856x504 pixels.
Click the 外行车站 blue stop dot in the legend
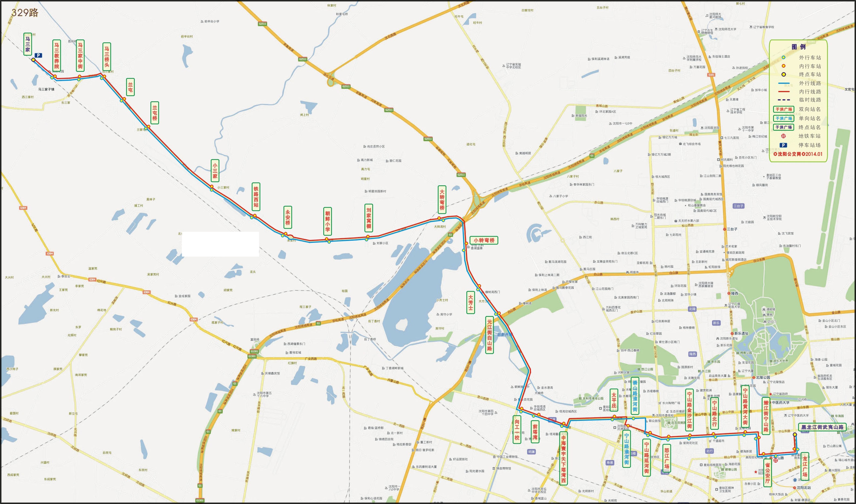[783, 58]
